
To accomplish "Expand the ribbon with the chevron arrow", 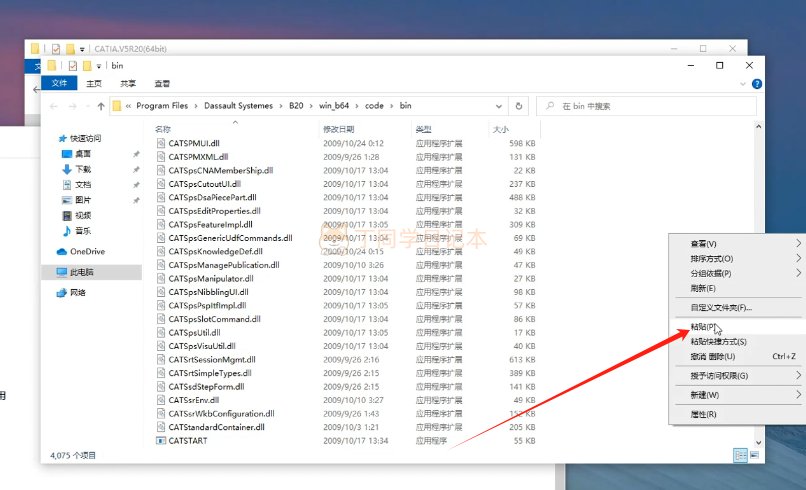I will (x=743, y=83).
